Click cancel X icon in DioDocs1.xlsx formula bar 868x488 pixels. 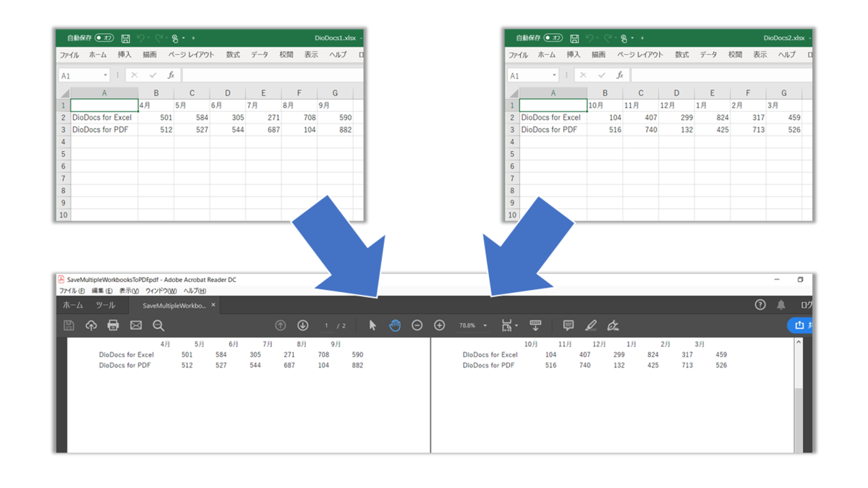(135, 75)
